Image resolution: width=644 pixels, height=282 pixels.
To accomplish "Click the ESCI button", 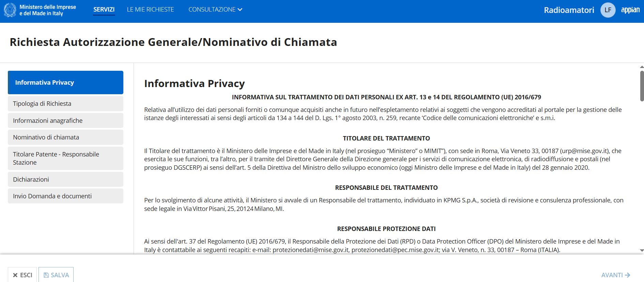I will pyautogui.click(x=22, y=275).
